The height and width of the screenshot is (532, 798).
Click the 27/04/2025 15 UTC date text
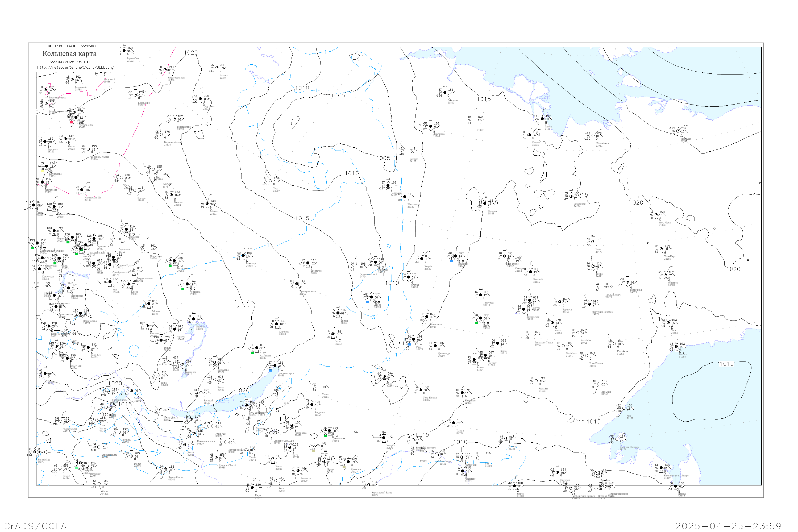coord(70,62)
